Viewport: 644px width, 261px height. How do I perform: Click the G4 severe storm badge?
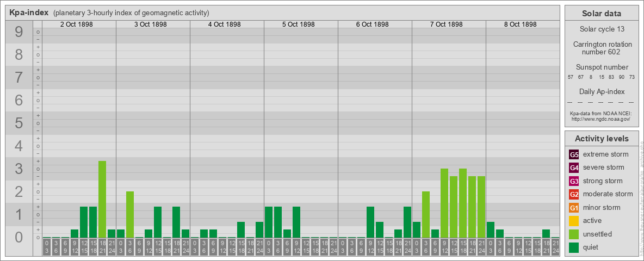574,167
